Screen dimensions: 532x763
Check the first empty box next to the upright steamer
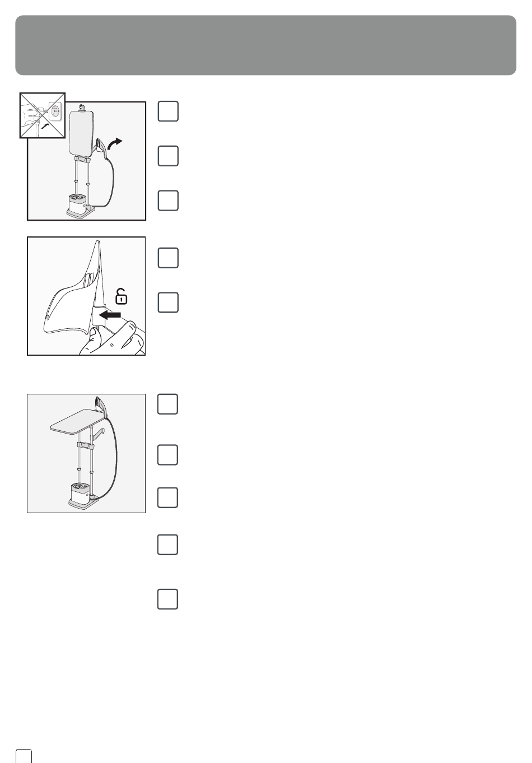pos(168,111)
